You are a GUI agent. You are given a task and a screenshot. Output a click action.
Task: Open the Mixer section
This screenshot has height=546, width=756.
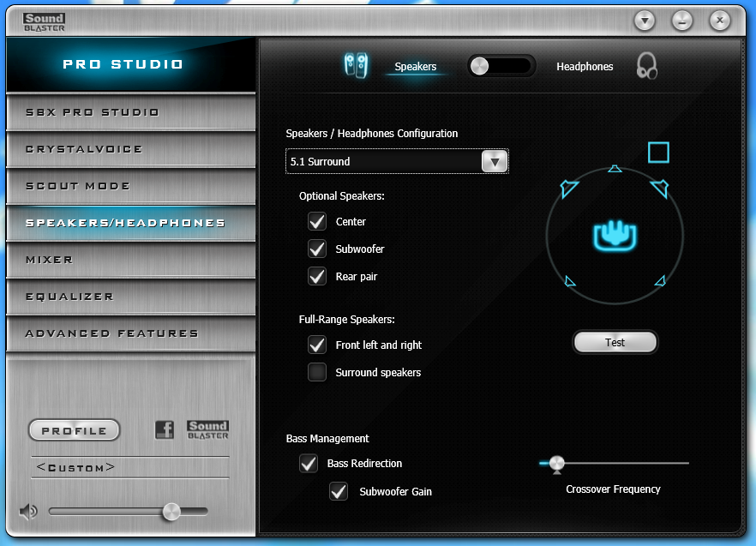click(x=130, y=260)
